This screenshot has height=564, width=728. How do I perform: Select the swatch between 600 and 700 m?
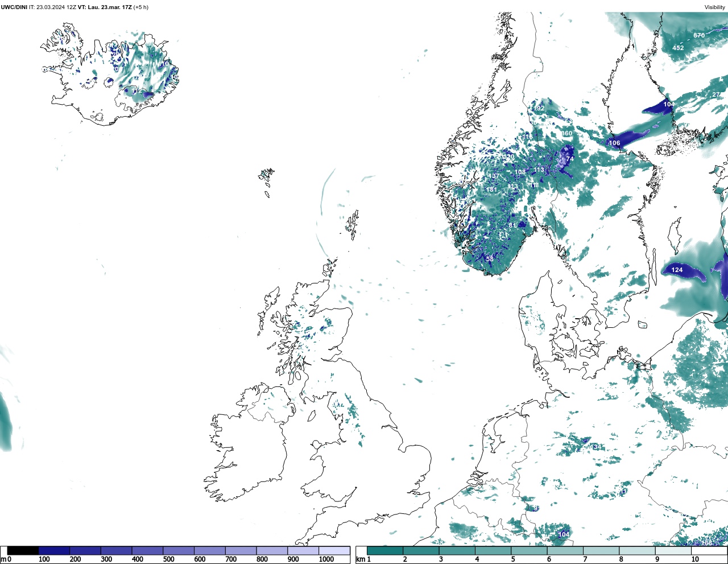(x=209, y=550)
